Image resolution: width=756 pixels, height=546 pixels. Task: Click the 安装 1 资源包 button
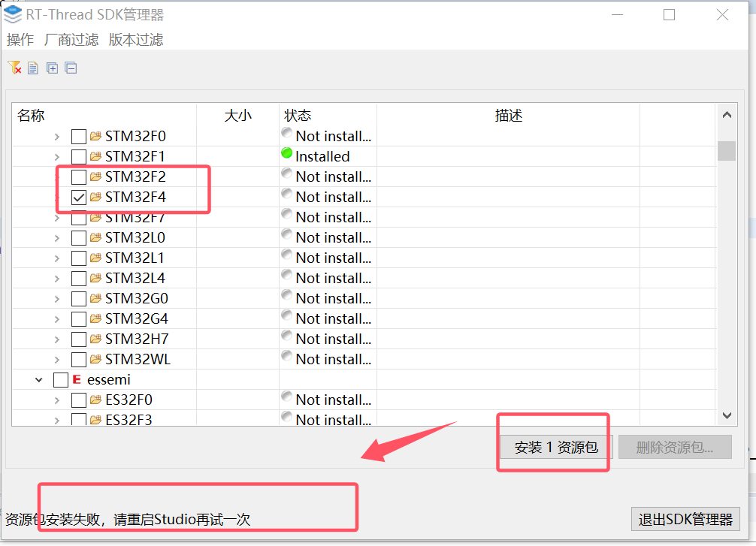click(556, 447)
